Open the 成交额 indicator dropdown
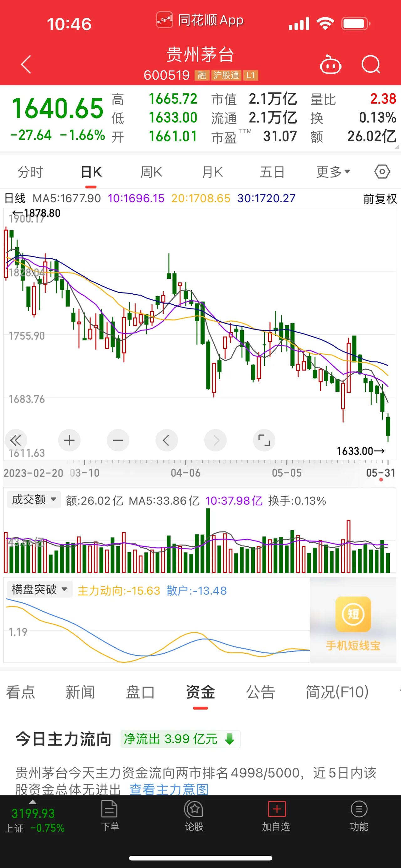This screenshot has width=401, height=868. click(x=34, y=499)
